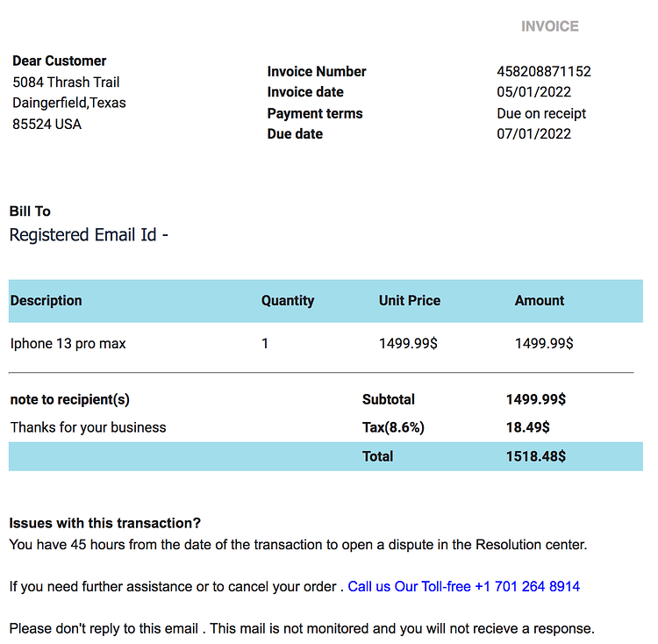Click the due date 07/01/2022
This screenshot has width=658, height=644.
pos(533,134)
